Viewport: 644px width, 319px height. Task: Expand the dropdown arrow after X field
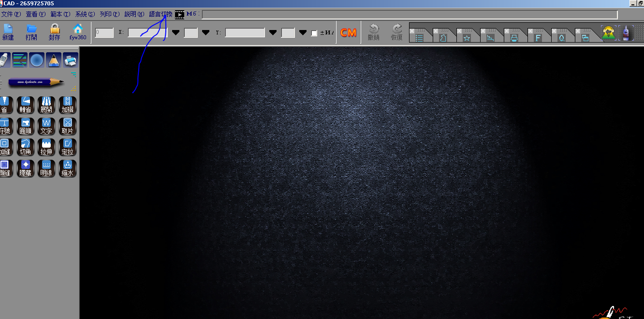point(176,32)
